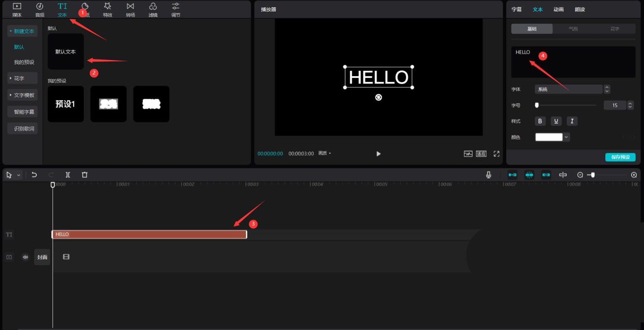644x330 pixels.
Task: Click the 封面 cover button on track
Action: (x=42, y=257)
